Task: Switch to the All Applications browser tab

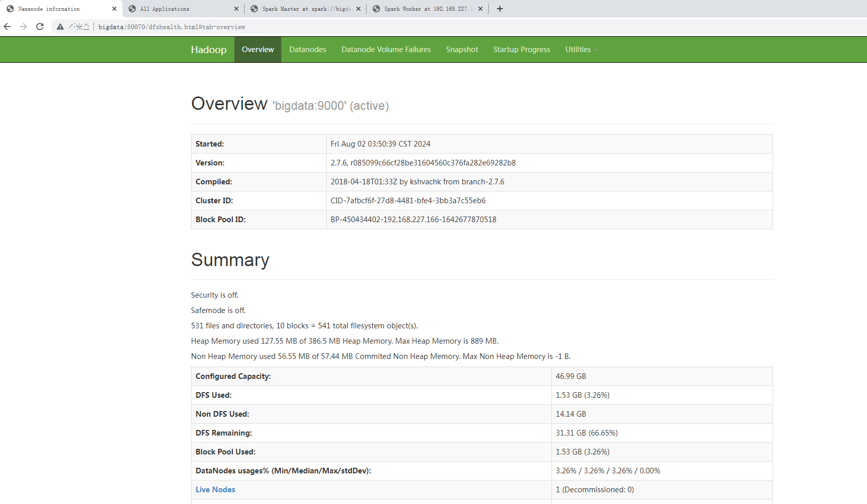Action: coord(183,9)
